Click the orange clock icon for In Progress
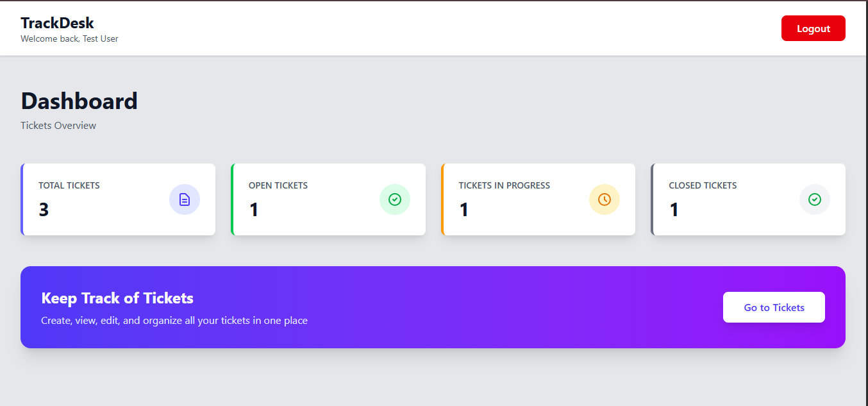The height and width of the screenshot is (406, 868). click(x=605, y=199)
